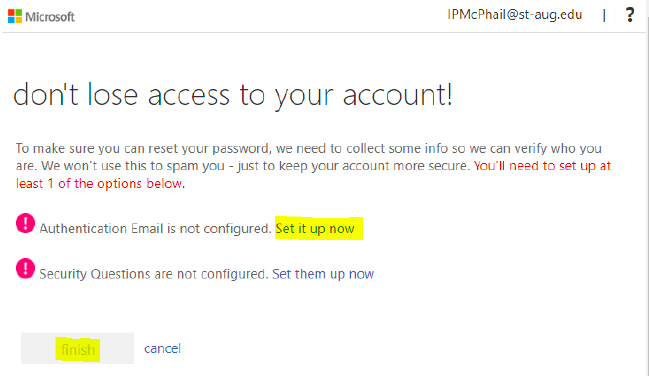Screen dimensions: 649x376
Task: Select the highlighted "Set it up now" link
Action: tap(315, 228)
